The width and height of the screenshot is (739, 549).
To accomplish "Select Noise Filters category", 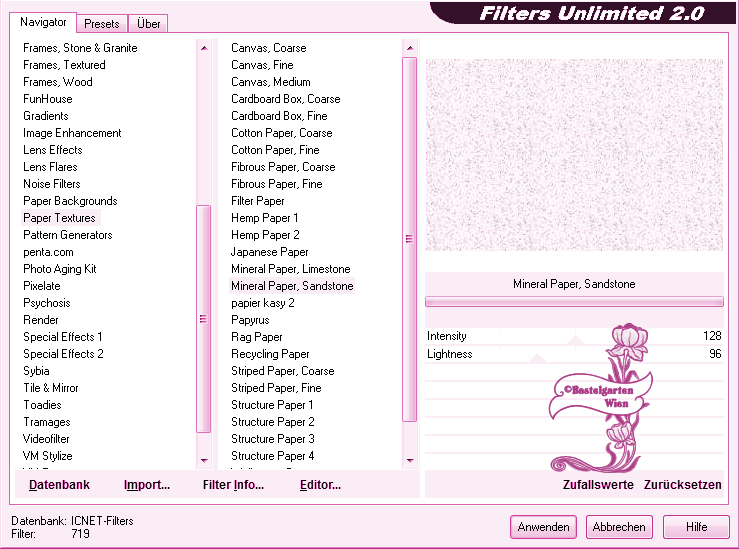I will 52,184.
